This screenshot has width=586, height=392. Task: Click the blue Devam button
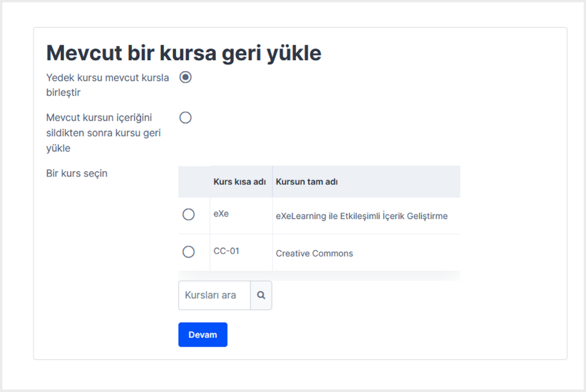click(203, 335)
